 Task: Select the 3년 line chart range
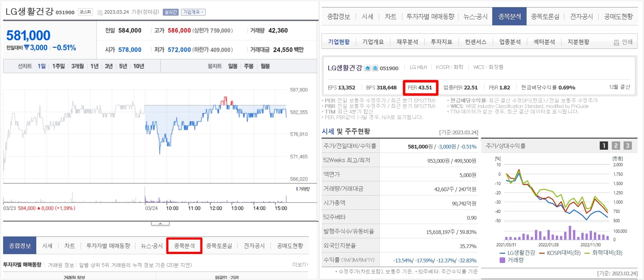point(109,66)
